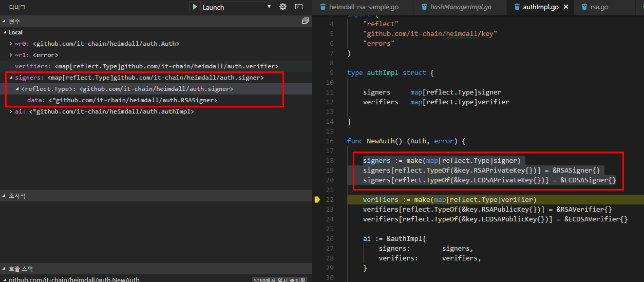
Task: Click the heimdall/key import string
Action: [430, 34]
